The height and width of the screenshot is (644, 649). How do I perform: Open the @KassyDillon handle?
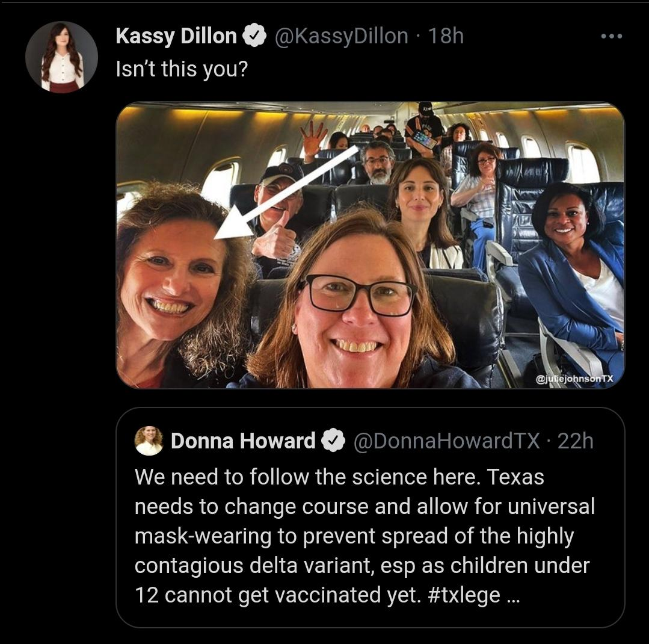coord(341,36)
